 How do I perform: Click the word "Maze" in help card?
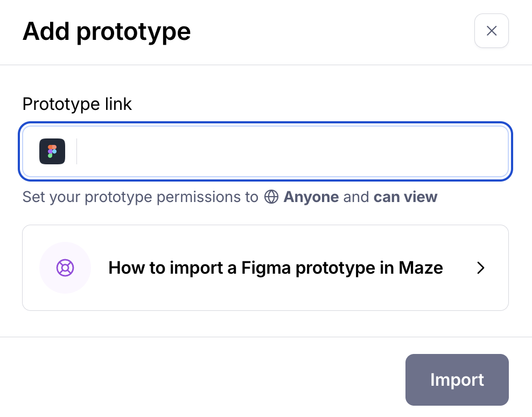(x=421, y=268)
